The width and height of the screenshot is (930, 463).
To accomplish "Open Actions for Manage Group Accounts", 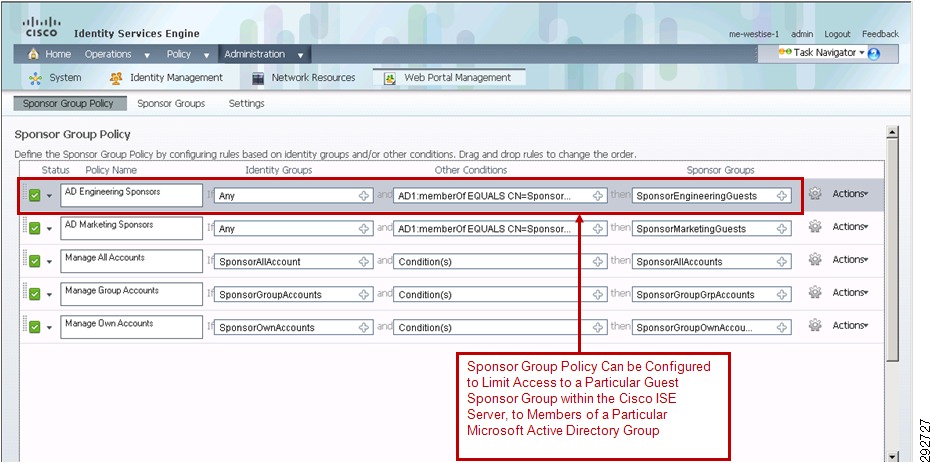I will pos(850,292).
